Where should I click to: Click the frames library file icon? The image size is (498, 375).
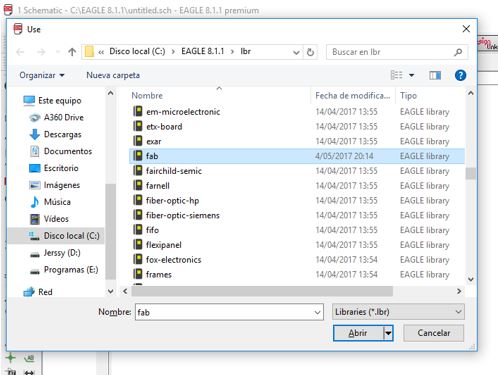click(x=138, y=274)
